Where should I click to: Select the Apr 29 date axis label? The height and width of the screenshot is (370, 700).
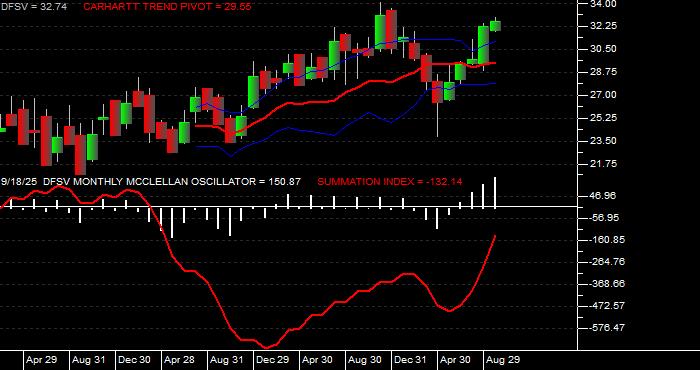tap(42, 360)
